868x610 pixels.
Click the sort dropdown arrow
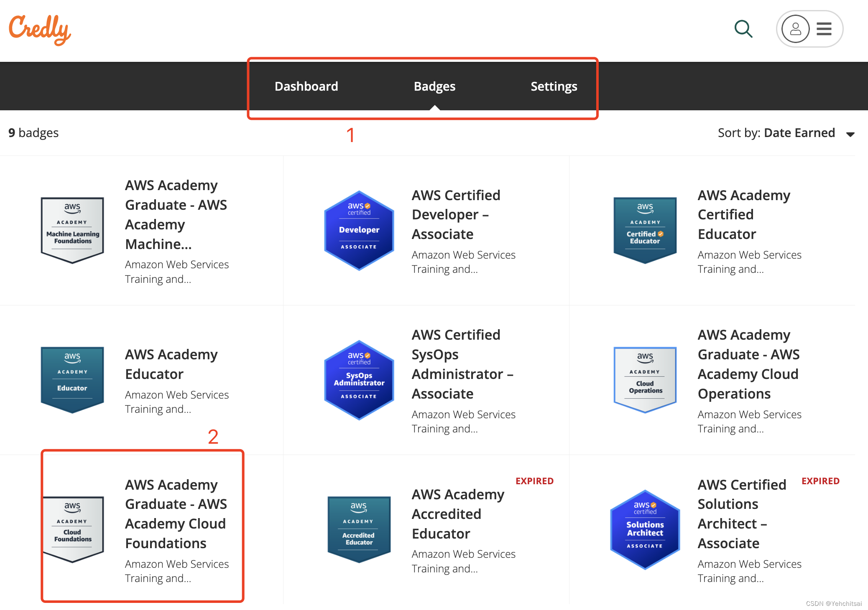[x=850, y=134]
